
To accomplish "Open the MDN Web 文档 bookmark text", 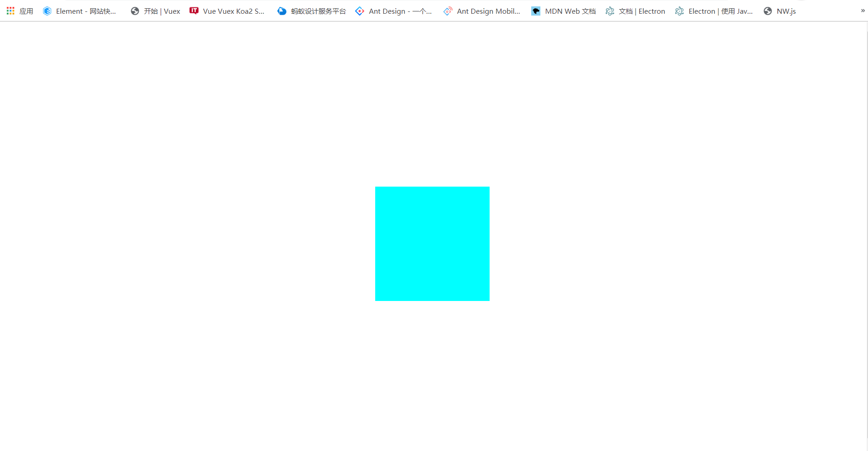I will pos(570,11).
